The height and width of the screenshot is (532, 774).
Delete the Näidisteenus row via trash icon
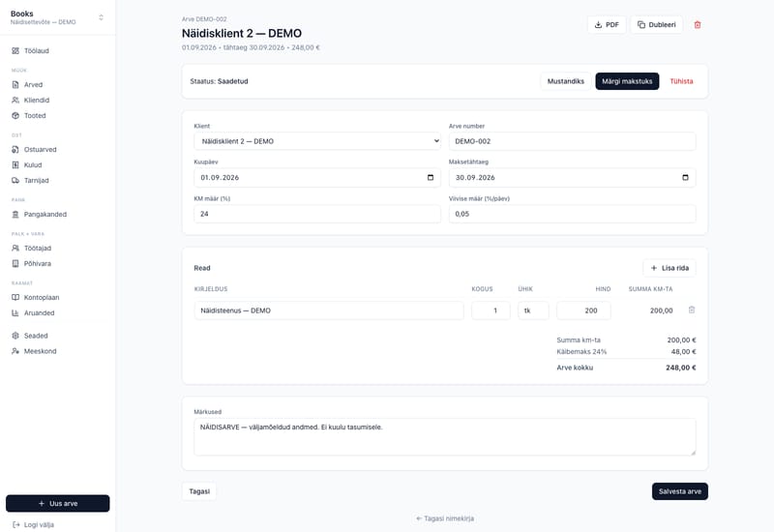(692, 310)
